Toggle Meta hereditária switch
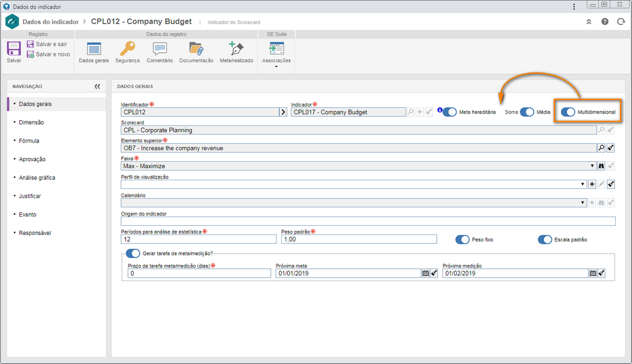Screen dimensions: 632x364 pos(449,112)
